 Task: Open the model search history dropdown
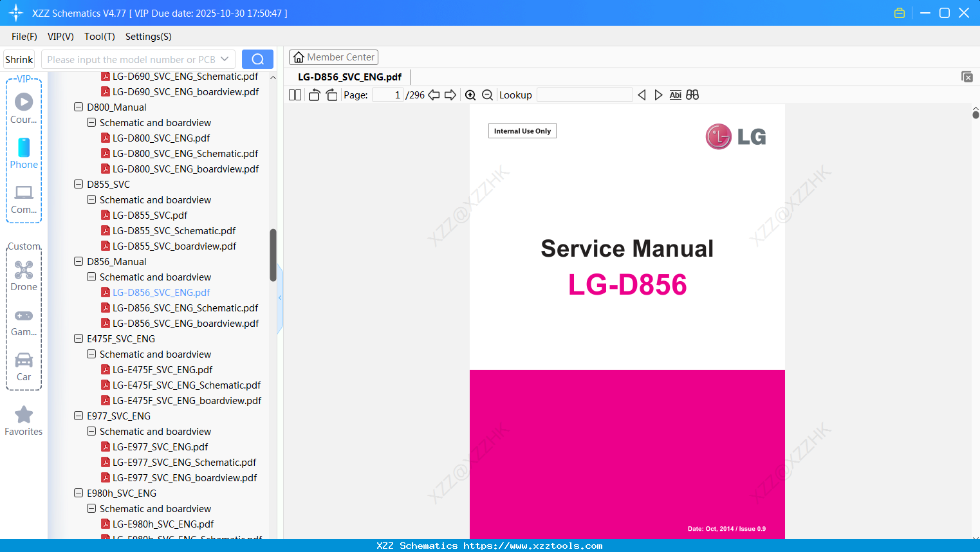[225, 59]
